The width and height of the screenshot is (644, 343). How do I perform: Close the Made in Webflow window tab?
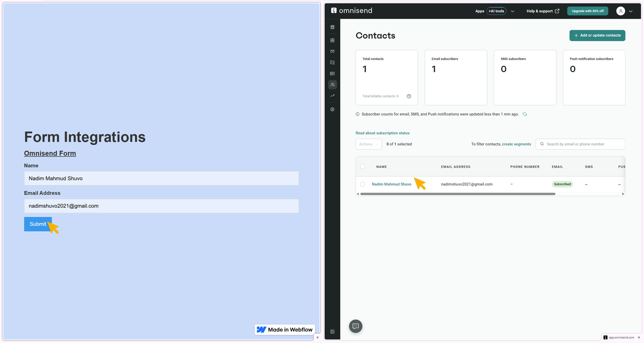(318, 338)
